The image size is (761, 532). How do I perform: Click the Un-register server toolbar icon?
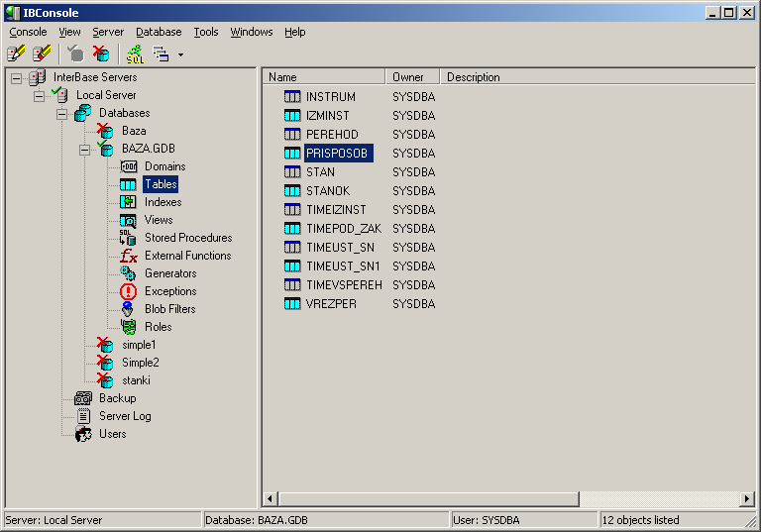pyautogui.click(x=42, y=53)
